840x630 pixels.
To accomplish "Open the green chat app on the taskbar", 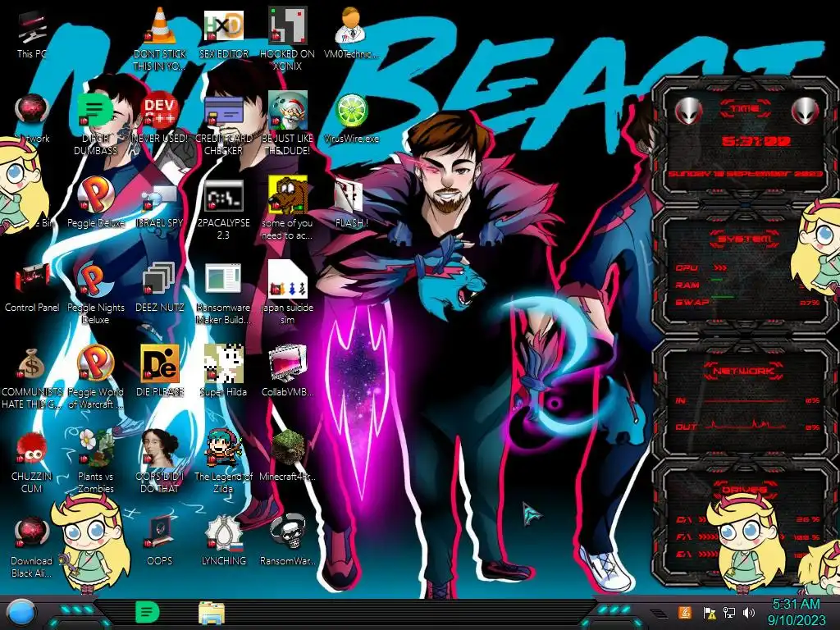I will tap(148, 612).
